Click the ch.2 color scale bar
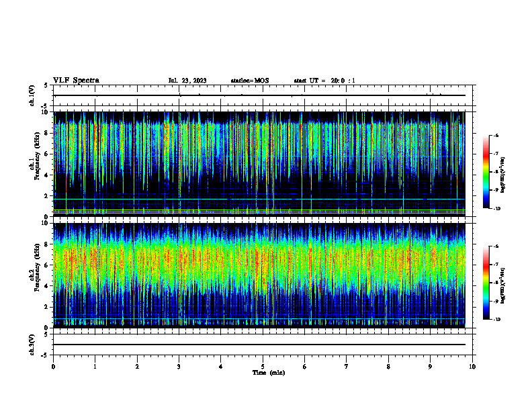Viewport: 532px width, 411px height. click(486, 283)
